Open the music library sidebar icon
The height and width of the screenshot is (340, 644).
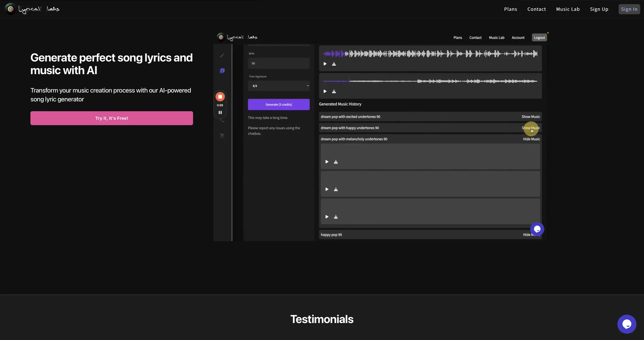coord(222,70)
